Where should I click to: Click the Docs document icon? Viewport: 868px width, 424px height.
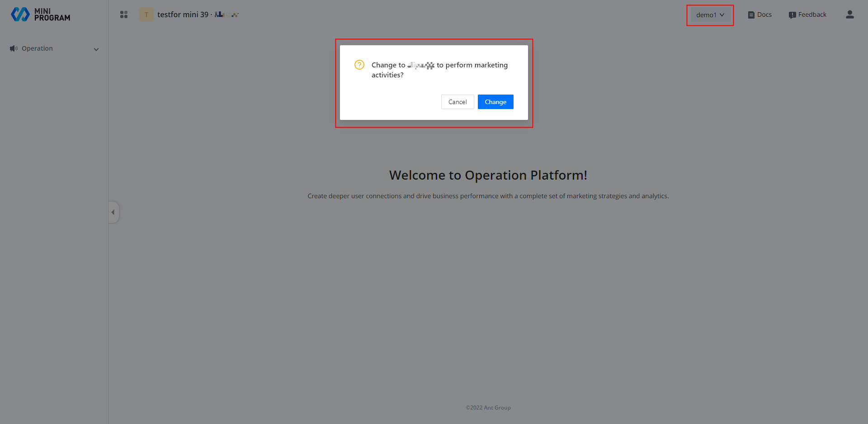click(x=751, y=15)
